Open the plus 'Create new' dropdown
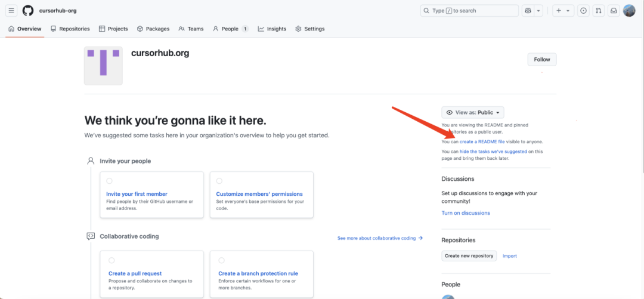The height and width of the screenshot is (299, 644). (562, 11)
